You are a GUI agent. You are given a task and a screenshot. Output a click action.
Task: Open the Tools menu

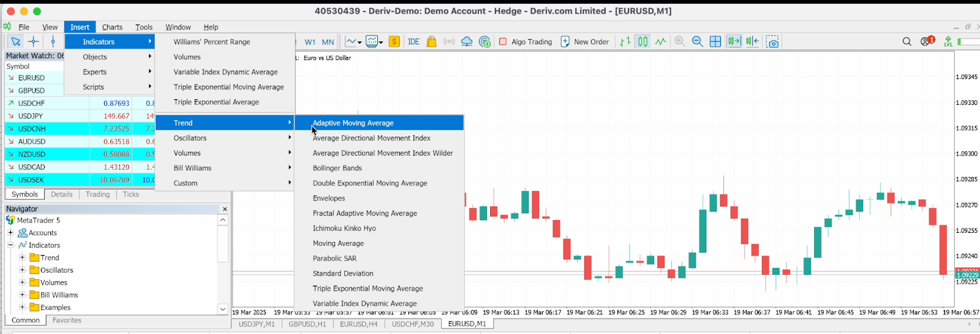[x=144, y=27]
